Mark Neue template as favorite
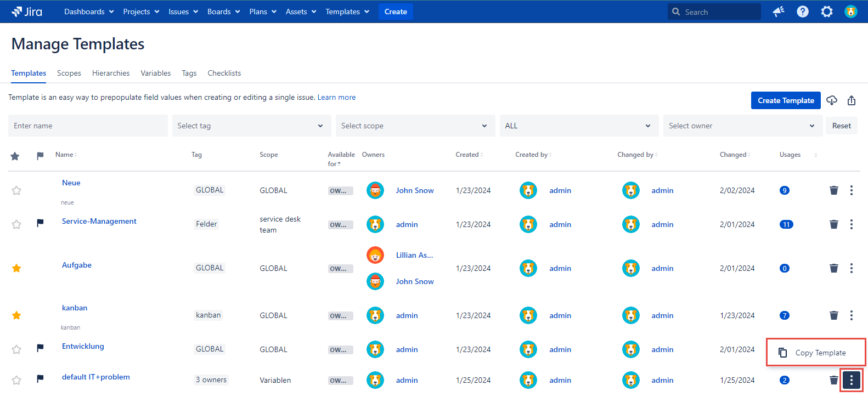 coord(16,190)
